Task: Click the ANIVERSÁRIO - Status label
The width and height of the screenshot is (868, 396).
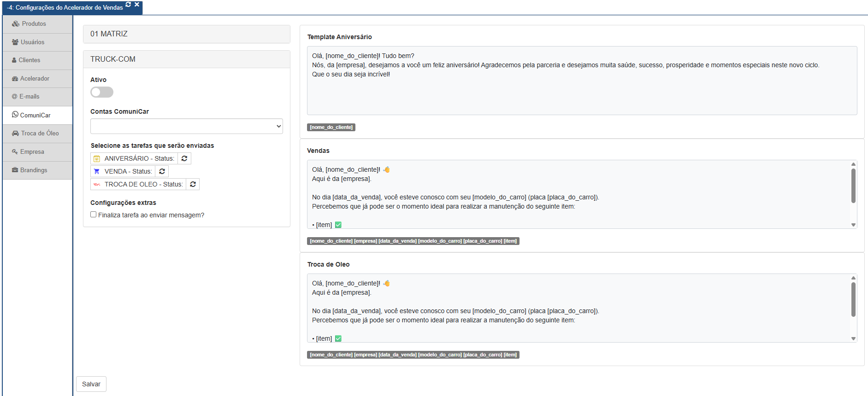Action: pyautogui.click(x=139, y=158)
